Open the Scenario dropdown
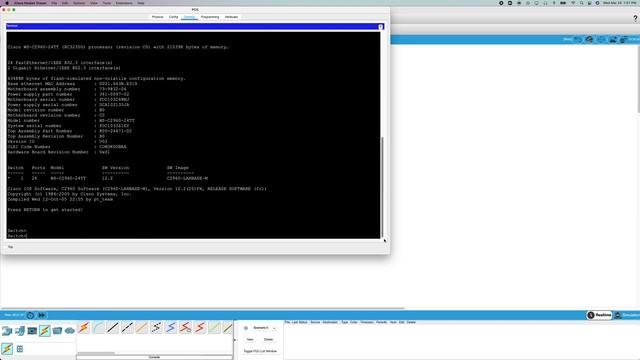Viewport: 640px width, 360px height. point(264,328)
